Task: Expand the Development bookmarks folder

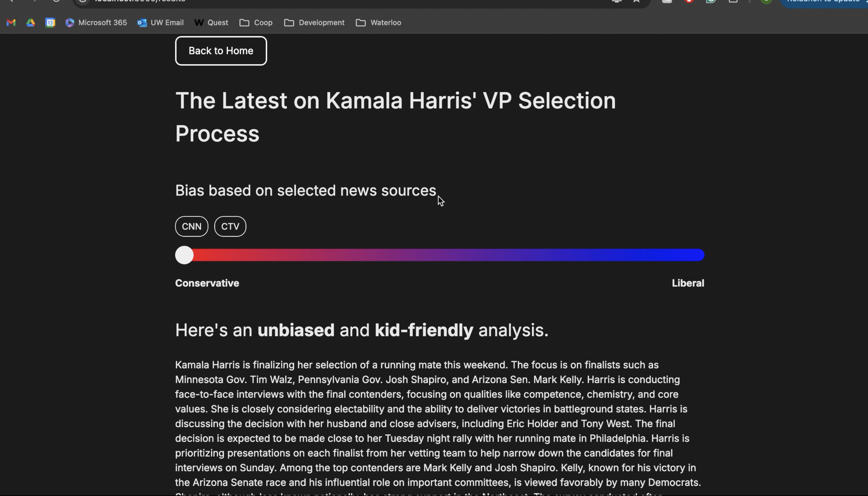Action: click(314, 22)
